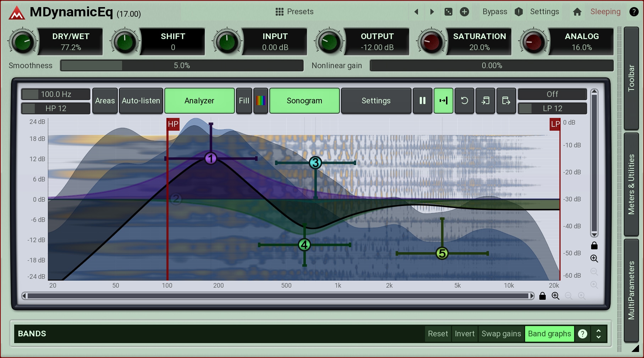Open the LP 12 filter type selector
This screenshot has height=358, width=644.
pyautogui.click(x=552, y=108)
